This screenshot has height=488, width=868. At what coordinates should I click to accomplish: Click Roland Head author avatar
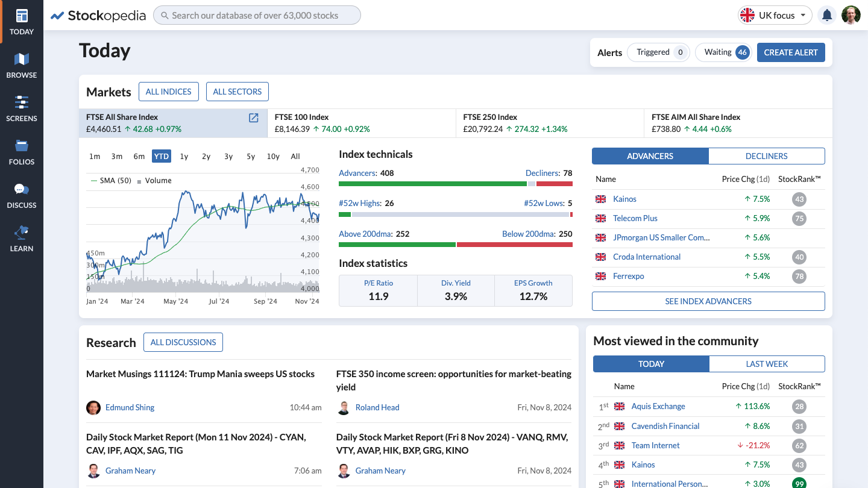(344, 407)
